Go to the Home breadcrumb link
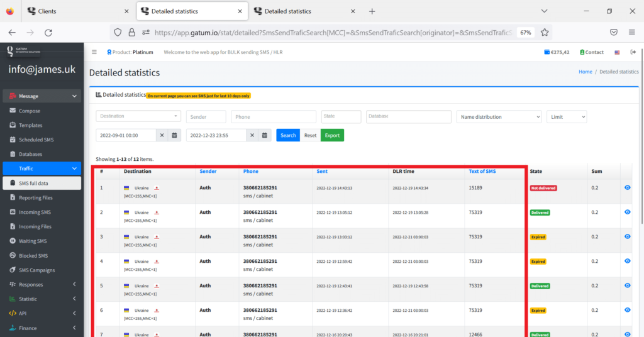Image resolution: width=644 pixels, height=337 pixels. [x=586, y=72]
